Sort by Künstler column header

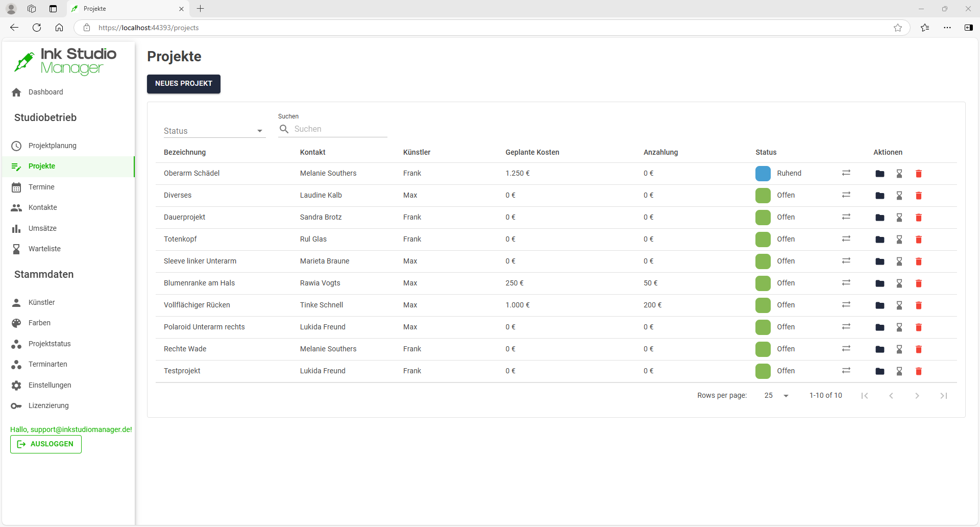point(416,152)
